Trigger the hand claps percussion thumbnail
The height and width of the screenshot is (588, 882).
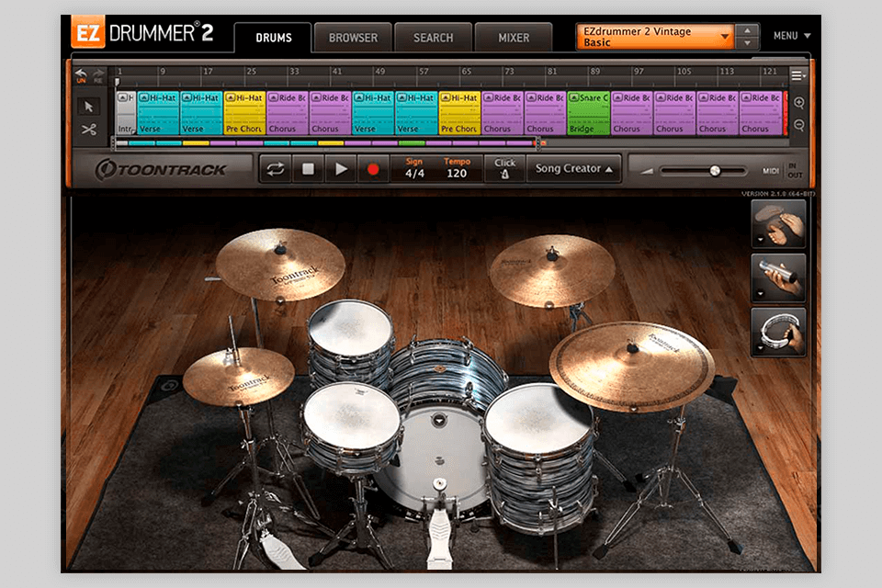point(778,224)
